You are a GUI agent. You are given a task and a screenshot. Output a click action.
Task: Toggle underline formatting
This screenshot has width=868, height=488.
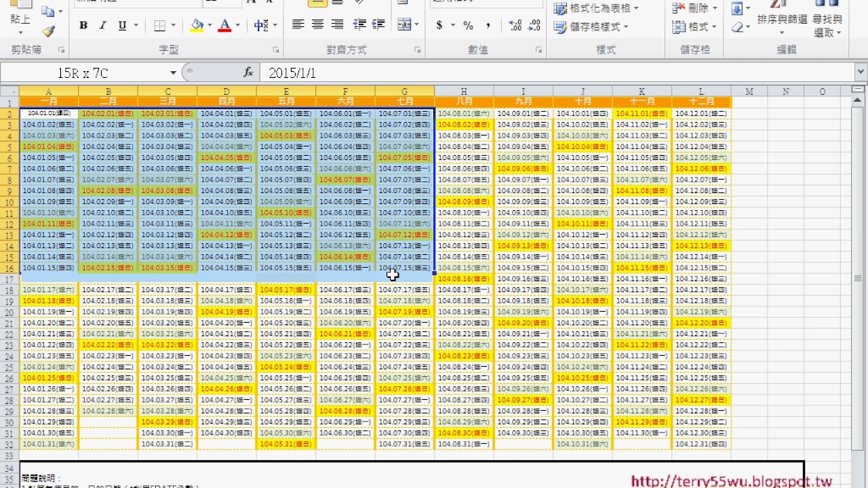click(x=122, y=26)
